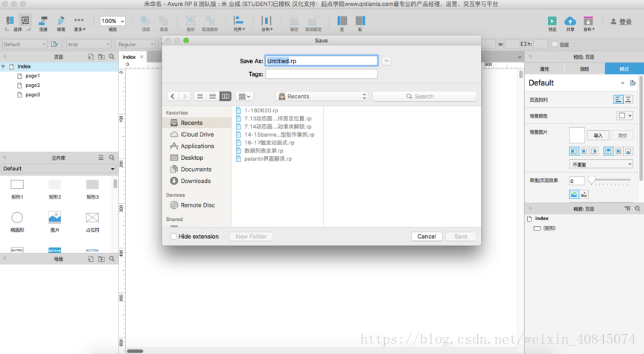Click the Save As filename field
This screenshot has height=354, width=644.
[321, 61]
